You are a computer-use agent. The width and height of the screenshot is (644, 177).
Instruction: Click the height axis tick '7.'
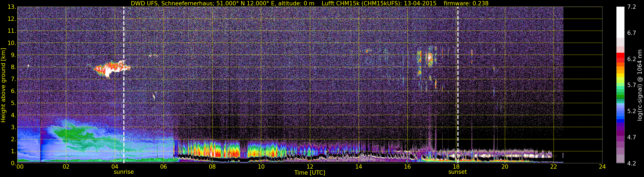click(x=13, y=79)
